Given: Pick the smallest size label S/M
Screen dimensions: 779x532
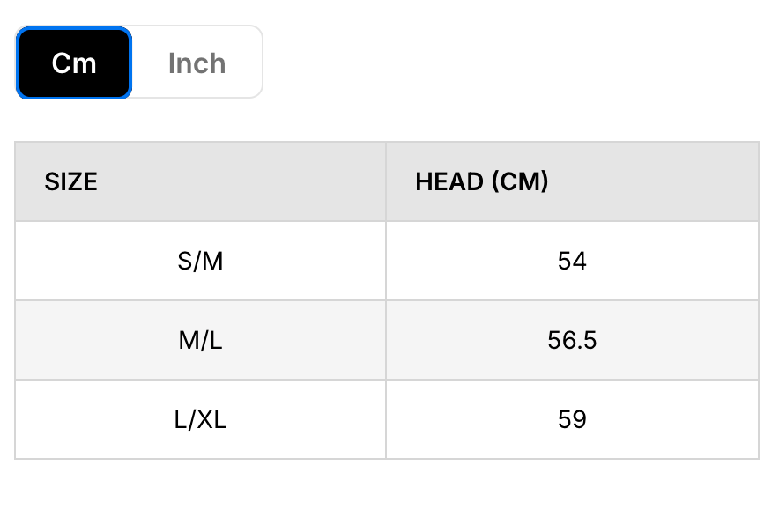Looking at the screenshot, I should 200,261.
